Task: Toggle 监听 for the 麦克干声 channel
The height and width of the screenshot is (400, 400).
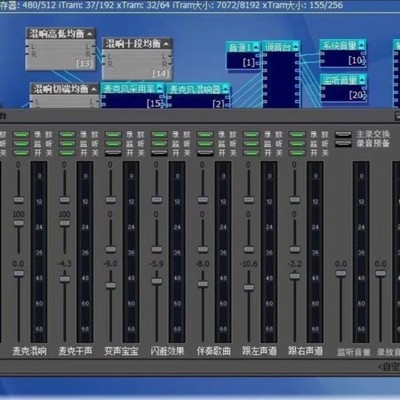Action: click(x=67, y=144)
